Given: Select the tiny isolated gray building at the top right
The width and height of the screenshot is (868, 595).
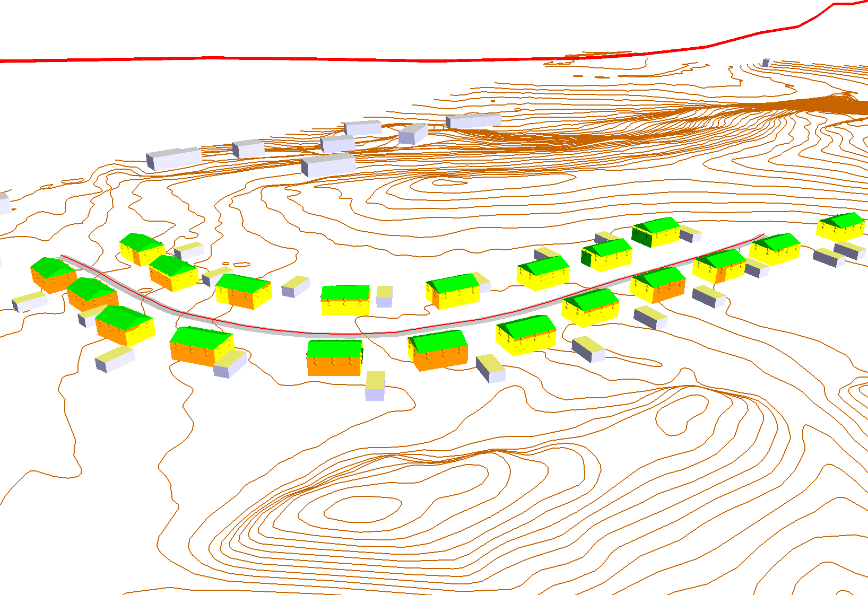Looking at the screenshot, I should coord(766,63).
